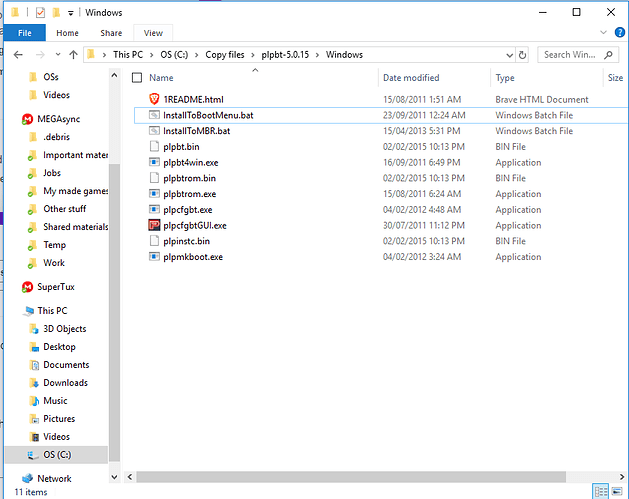Expand the chevron after This PC breadcrumb

point(152,55)
